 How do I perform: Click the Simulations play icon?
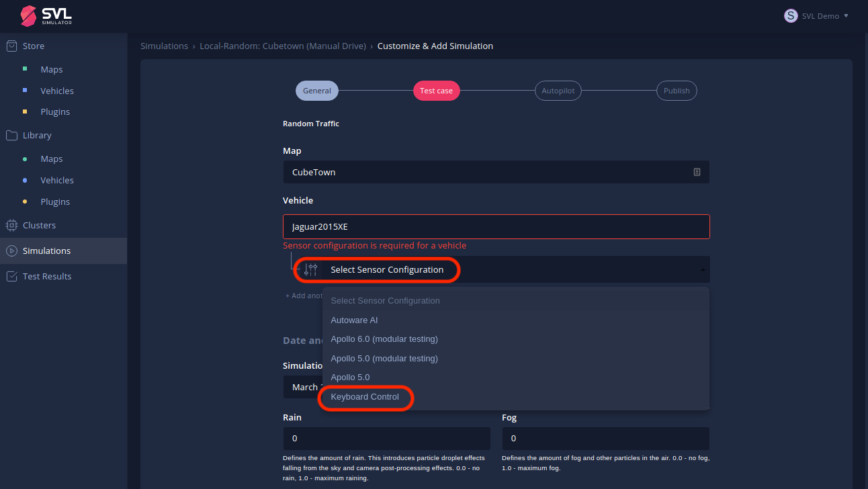[11, 251]
